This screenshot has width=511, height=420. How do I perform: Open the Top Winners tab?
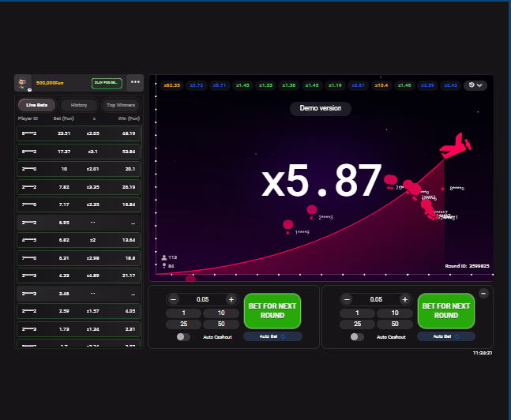click(x=121, y=105)
